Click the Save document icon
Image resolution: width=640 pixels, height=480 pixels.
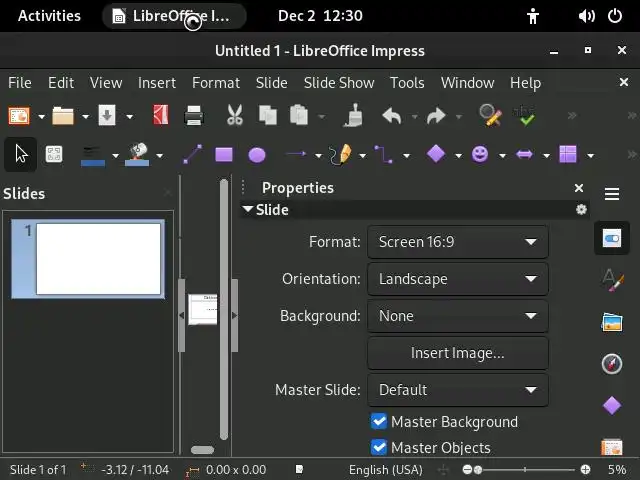click(107, 116)
